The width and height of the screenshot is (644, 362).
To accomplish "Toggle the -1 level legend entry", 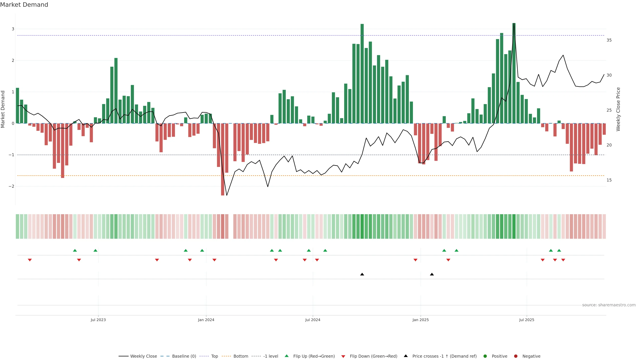I will pyautogui.click(x=271, y=356).
